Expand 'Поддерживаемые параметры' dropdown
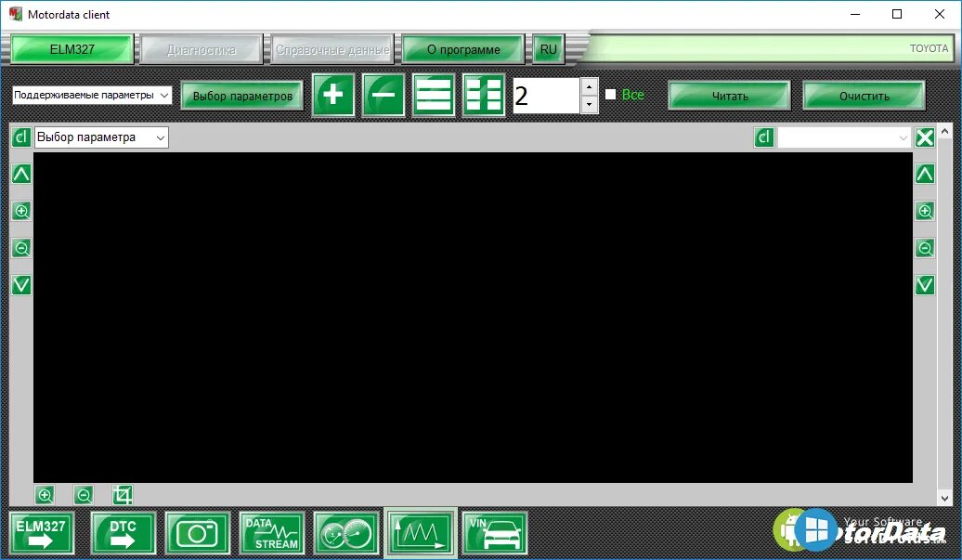 click(163, 95)
